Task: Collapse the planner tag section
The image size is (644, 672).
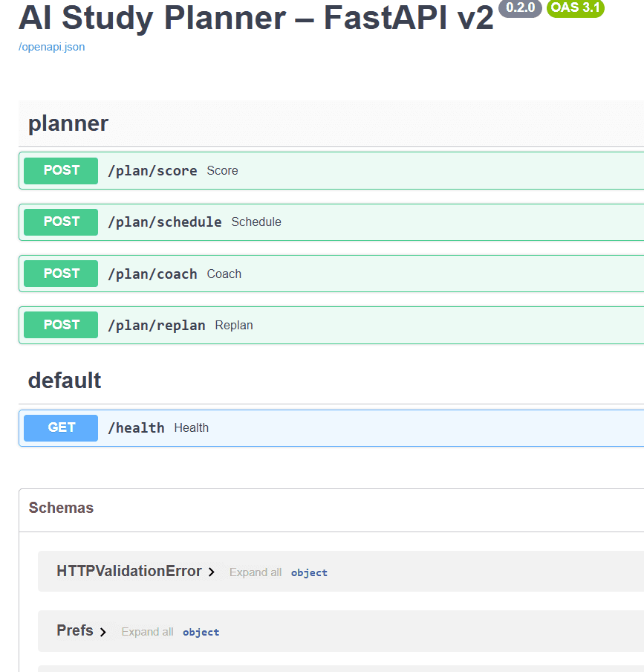Action: (68, 123)
